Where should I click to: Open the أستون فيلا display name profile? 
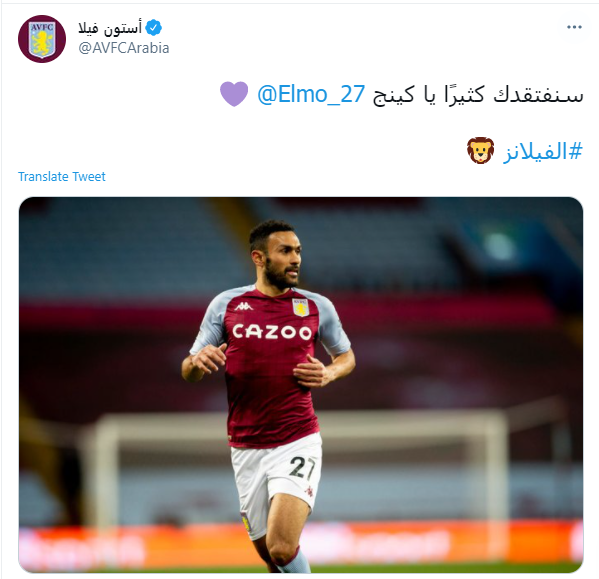click(110, 27)
